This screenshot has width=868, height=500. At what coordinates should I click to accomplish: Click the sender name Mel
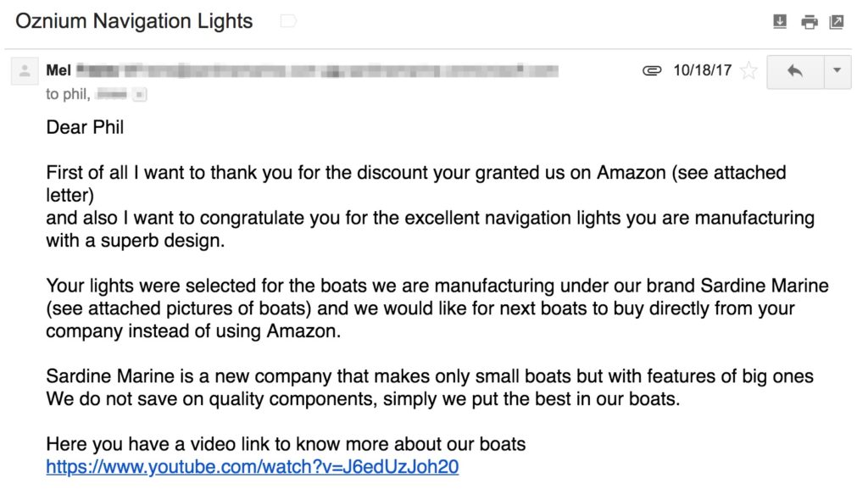click(58, 70)
